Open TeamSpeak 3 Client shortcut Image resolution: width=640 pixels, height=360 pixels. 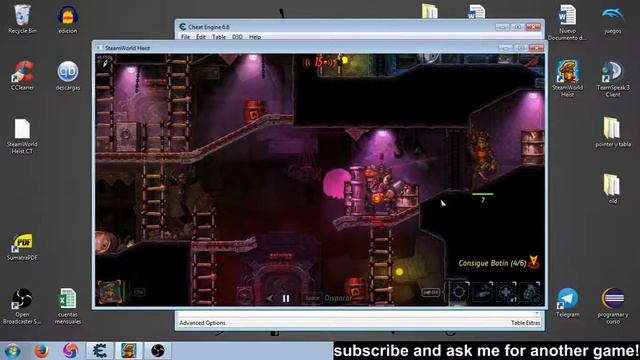pos(613,78)
